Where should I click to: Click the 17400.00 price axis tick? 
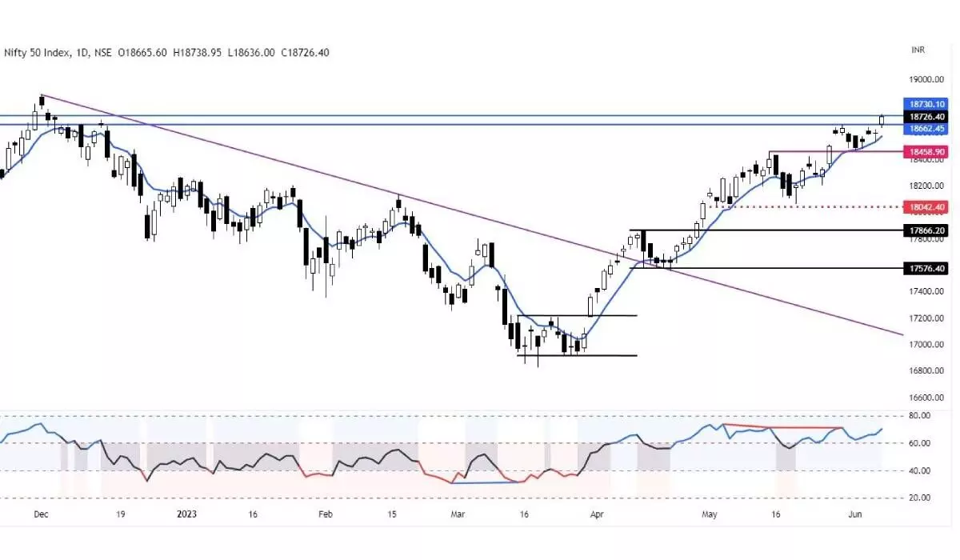coord(927,292)
